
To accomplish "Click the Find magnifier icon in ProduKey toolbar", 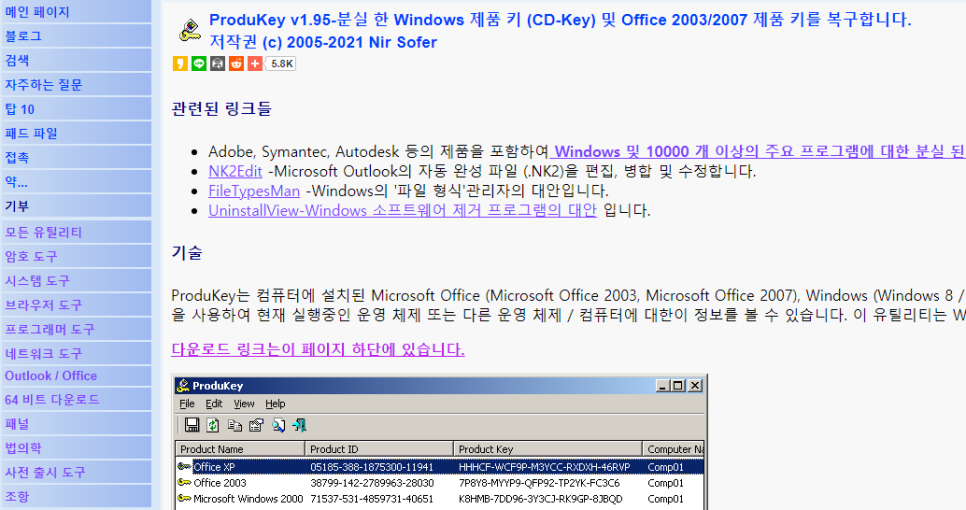I will pyautogui.click(x=278, y=425).
